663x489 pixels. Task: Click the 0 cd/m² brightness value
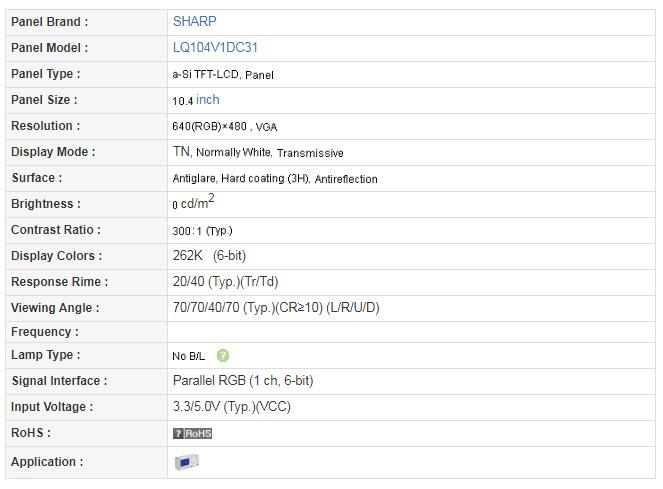(193, 202)
